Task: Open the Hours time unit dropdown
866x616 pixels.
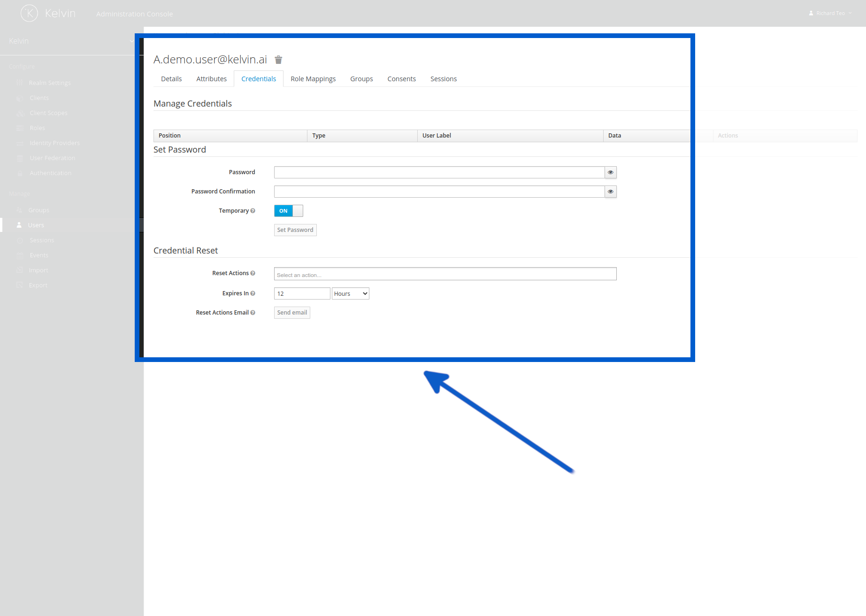Action: (350, 293)
